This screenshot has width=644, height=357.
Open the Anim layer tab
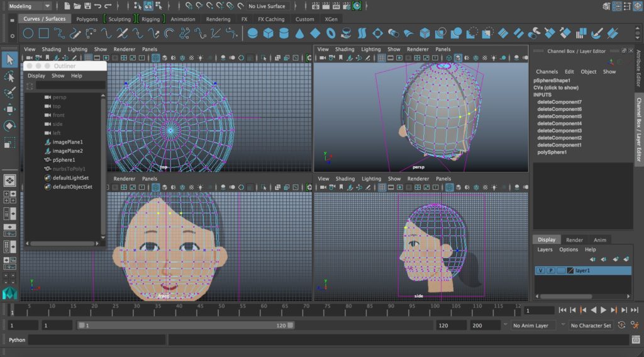pos(599,240)
